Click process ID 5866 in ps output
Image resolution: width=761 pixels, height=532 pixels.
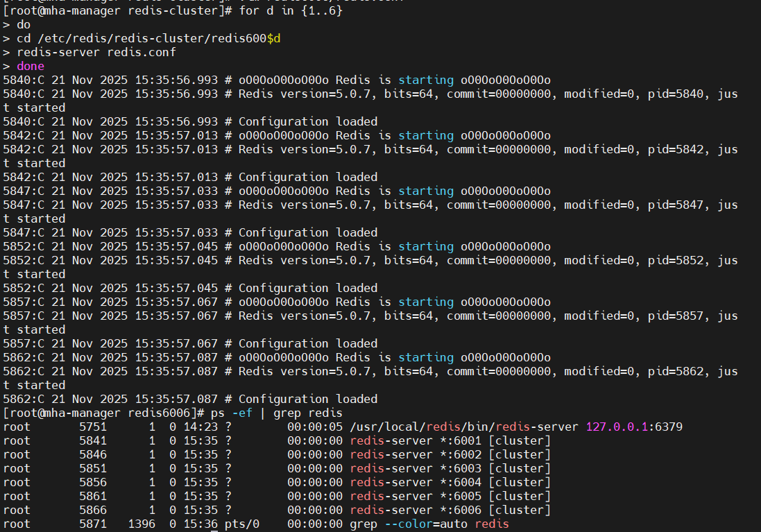pyautogui.click(x=93, y=510)
